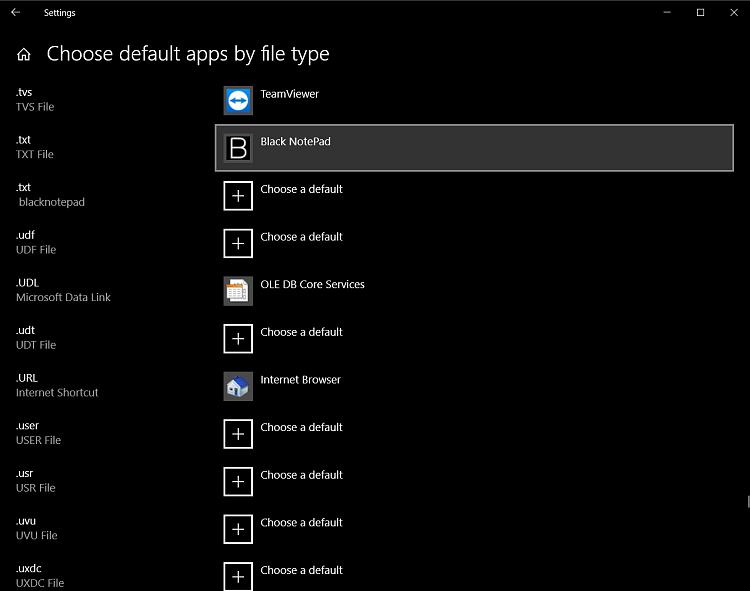Click the vertical scrollbar thumb at right edge
Screen dimensions: 750x591
coord(748,502)
